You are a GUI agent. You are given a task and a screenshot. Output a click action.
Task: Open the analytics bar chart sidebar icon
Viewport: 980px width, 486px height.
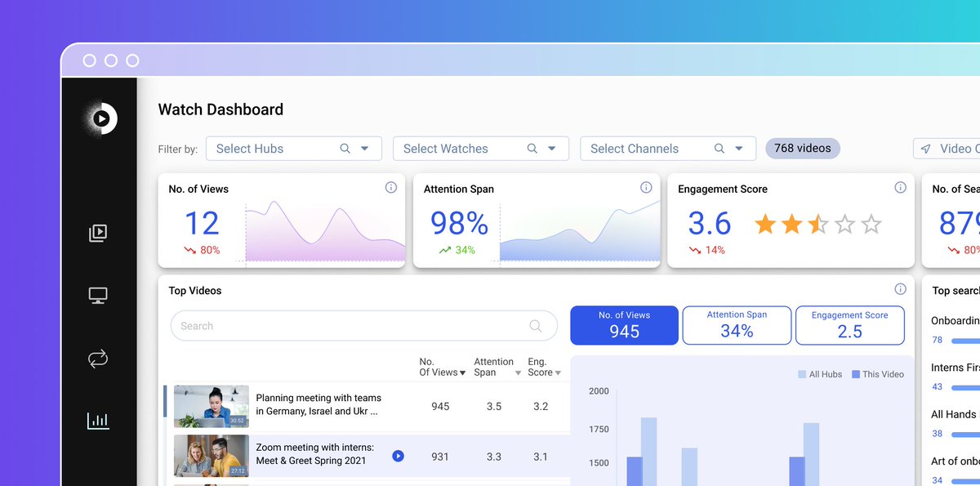(98, 421)
